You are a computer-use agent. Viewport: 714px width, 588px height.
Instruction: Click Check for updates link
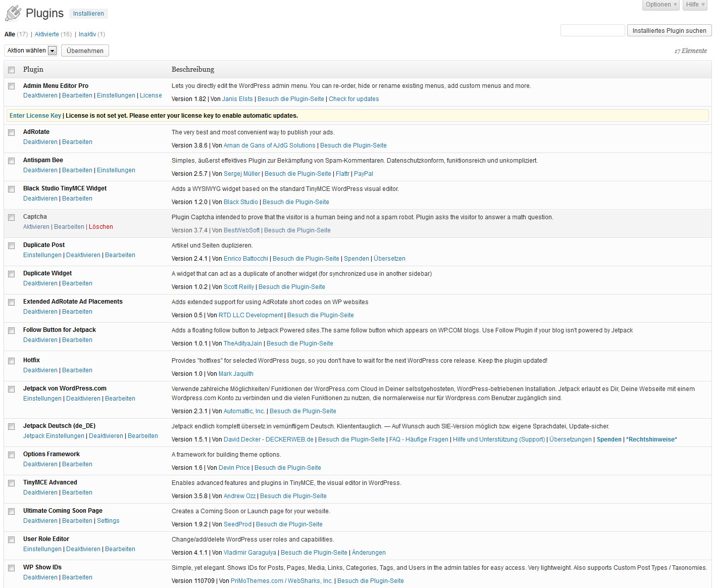(354, 99)
